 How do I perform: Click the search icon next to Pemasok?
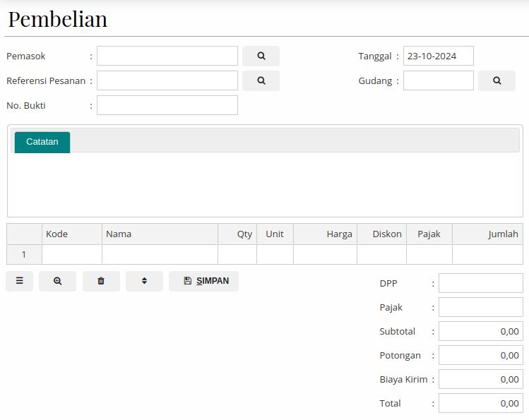coord(261,56)
